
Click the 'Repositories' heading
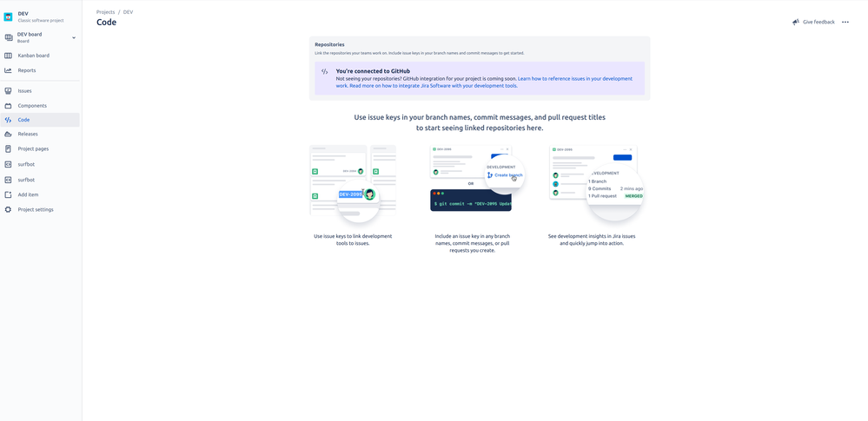[x=330, y=44]
